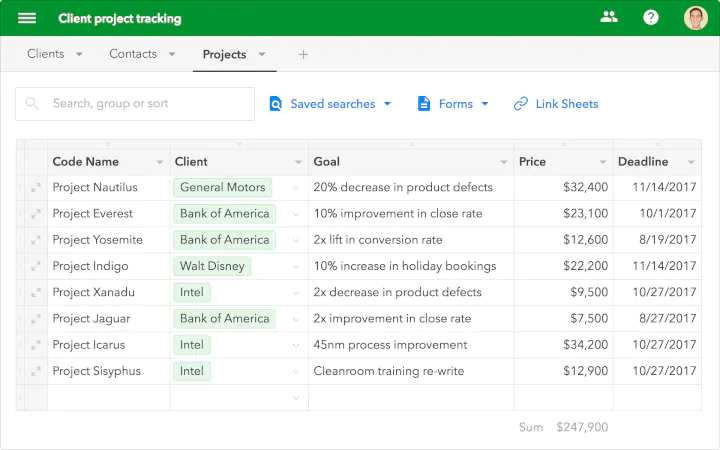Viewport: 720px width, 450px height.
Task: Open client dropdown for Project Sisyphus
Action: pyautogui.click(x=296, y=371)
